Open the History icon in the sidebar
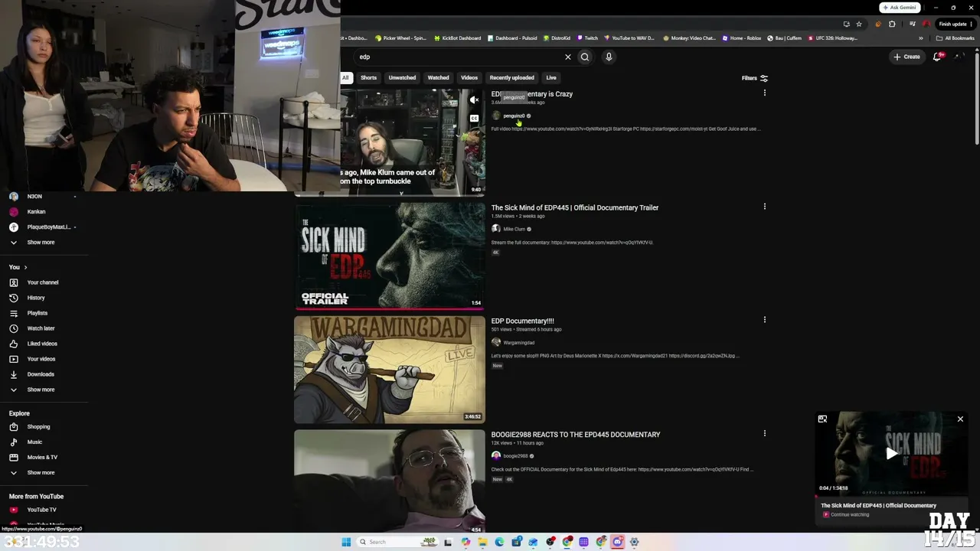Viewport: 980px width, 551px height. click(x=13, y=298)
